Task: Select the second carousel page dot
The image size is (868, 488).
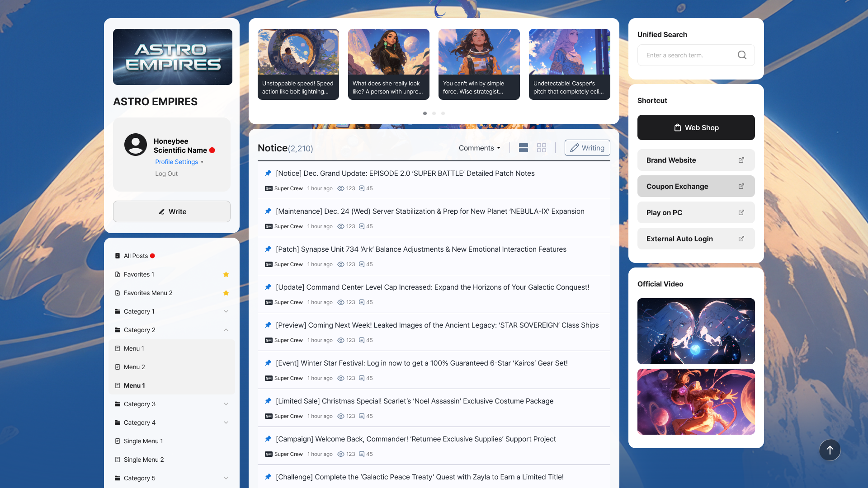Action: (x=434, y=113)
